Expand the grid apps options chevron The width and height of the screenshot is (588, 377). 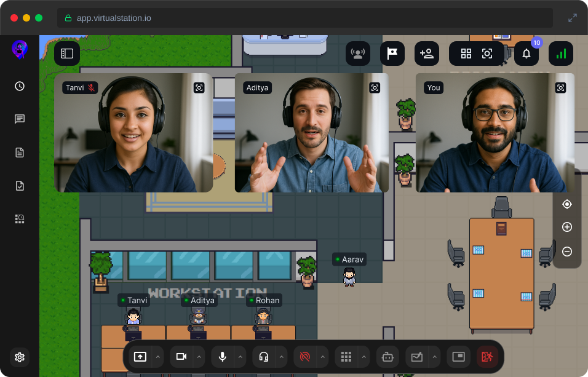click(364, 357)
